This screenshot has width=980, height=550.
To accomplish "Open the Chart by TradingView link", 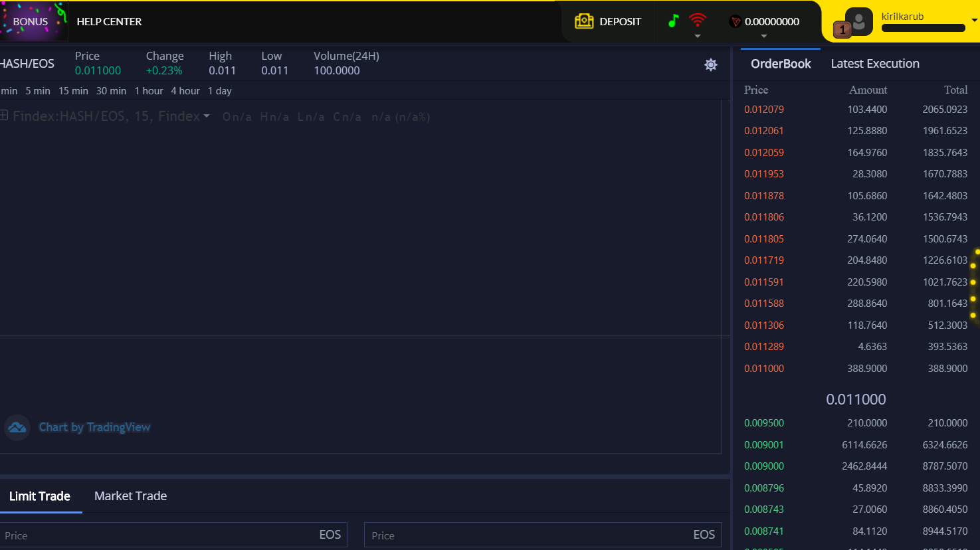I will [94, 427].
